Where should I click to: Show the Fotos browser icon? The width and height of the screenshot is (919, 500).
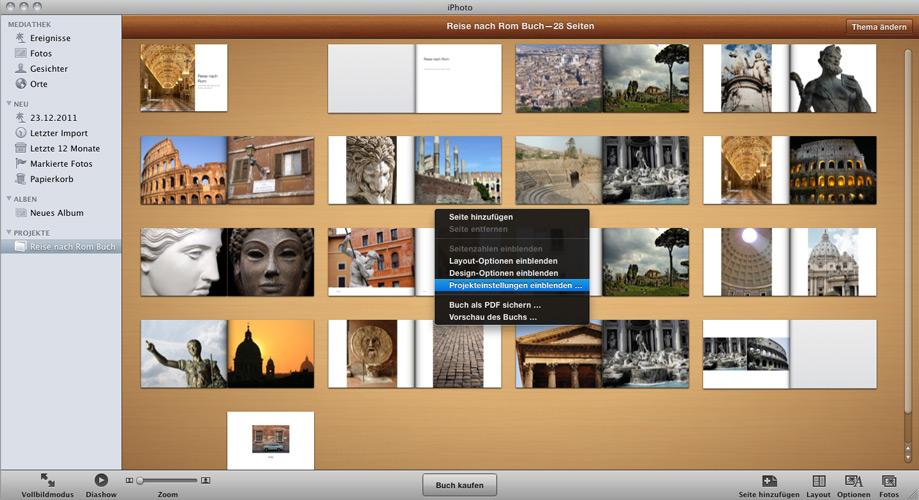888,481
